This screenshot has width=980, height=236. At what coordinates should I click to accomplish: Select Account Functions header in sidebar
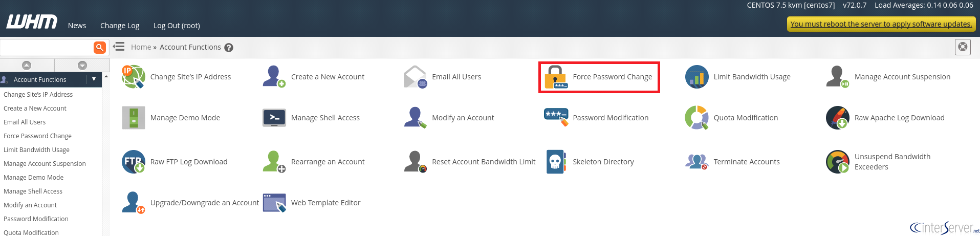click(x=40, y=79)
